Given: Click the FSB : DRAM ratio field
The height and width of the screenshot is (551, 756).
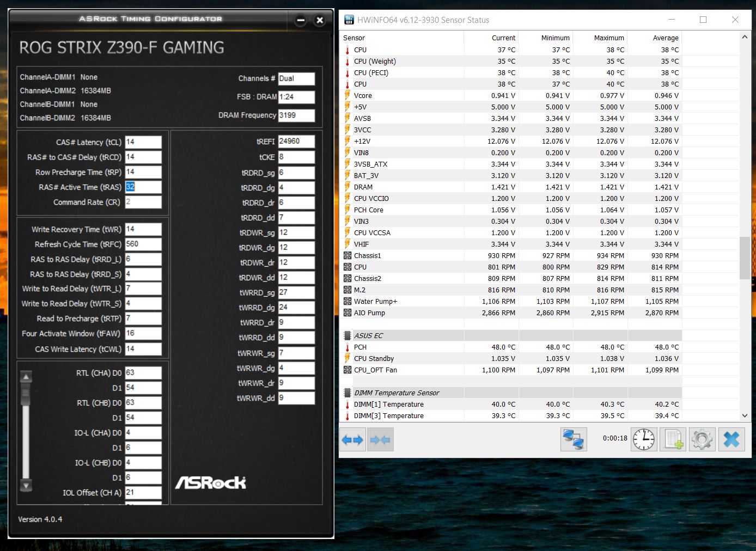Looking at the screenshot, I should click(296, 97).
